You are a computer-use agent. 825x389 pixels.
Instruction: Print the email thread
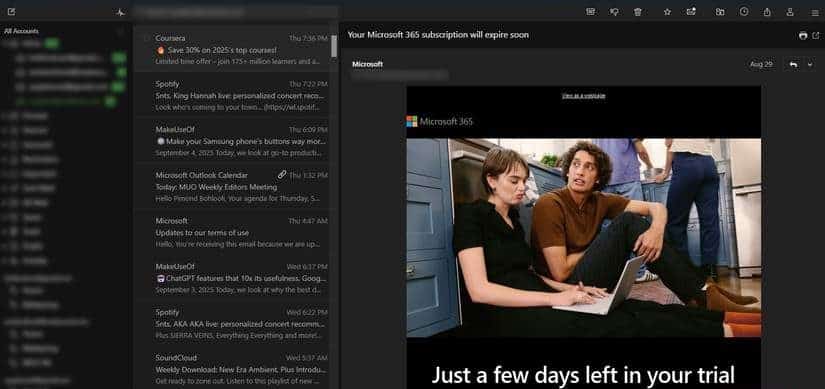coord(803,35)
